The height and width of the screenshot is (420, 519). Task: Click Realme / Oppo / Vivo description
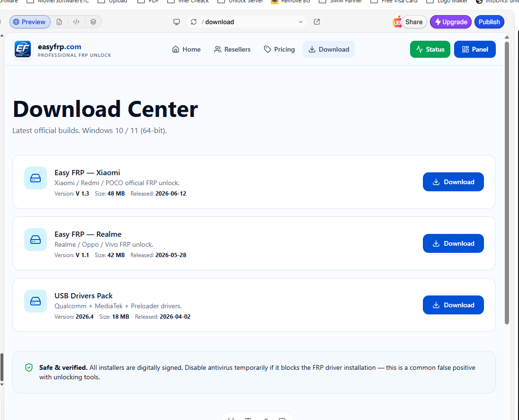click(x=104, y=245)
